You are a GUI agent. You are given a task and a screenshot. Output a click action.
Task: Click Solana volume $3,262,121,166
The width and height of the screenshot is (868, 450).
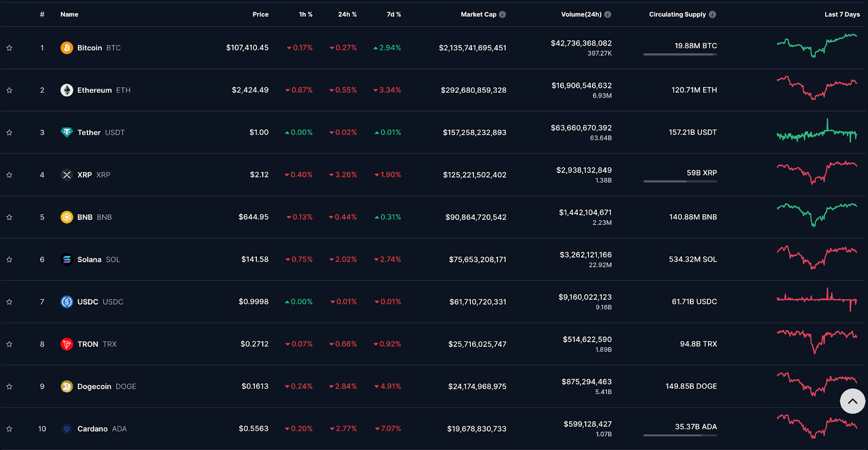pos(585,255)
